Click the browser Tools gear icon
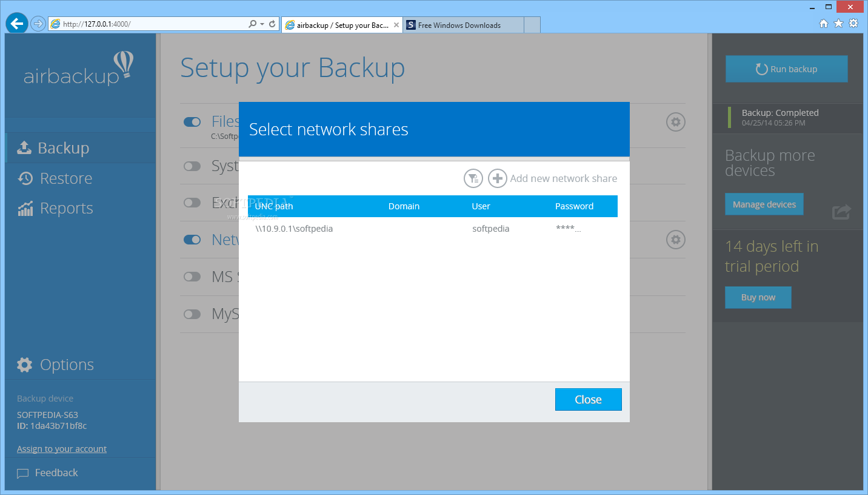868x495 pixels. click(853, 24)
